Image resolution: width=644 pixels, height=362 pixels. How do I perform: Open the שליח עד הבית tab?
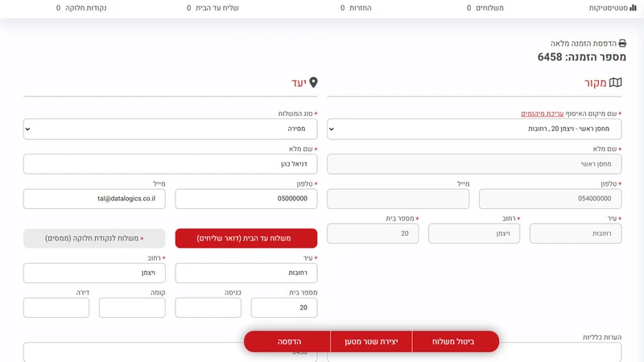(x=213, y=8)
